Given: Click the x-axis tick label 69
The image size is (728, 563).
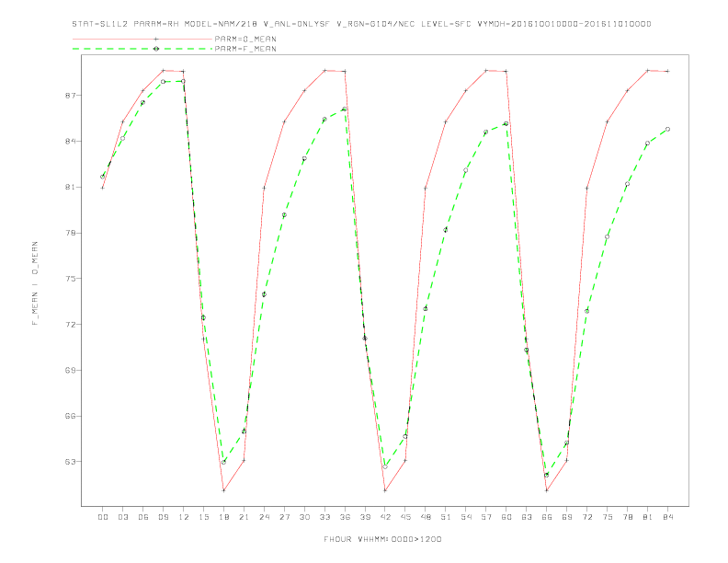Looking at the screenshot, I should pyautogui.click(x=567, y=517).
